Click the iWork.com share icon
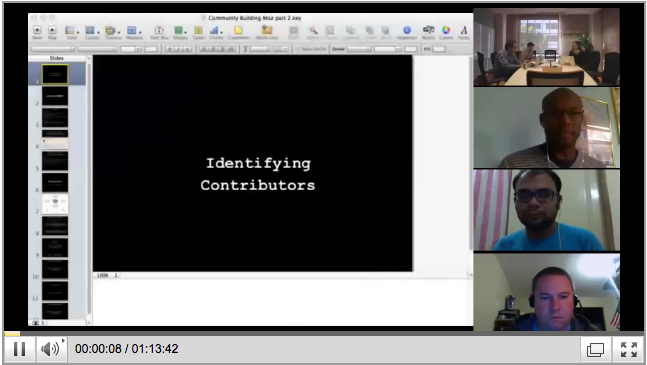This screenshot has height=365, width=647. tap(267, 32)
